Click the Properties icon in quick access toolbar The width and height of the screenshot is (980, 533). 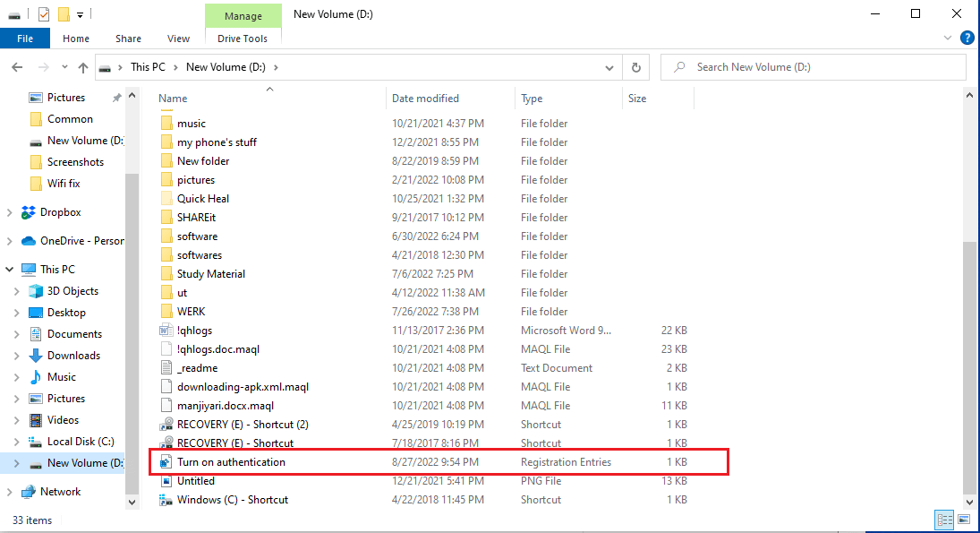tap(44, 14)
